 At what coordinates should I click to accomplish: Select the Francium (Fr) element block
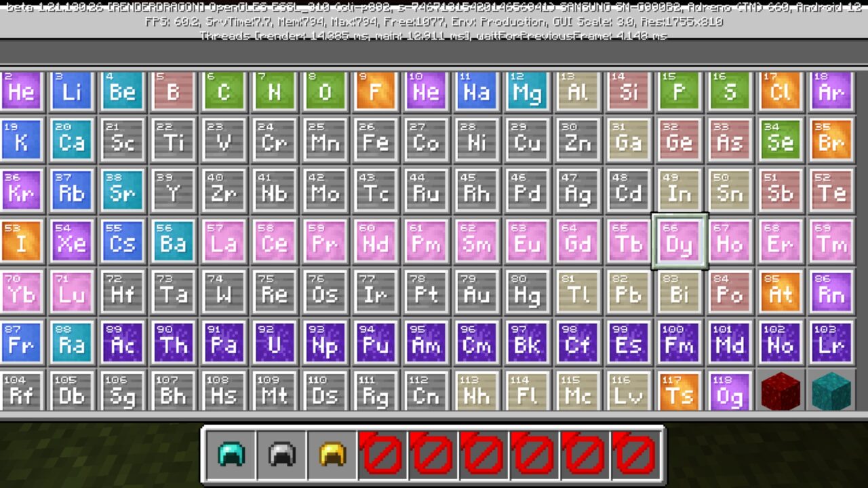pyautogui.click(x=21, y=344)
